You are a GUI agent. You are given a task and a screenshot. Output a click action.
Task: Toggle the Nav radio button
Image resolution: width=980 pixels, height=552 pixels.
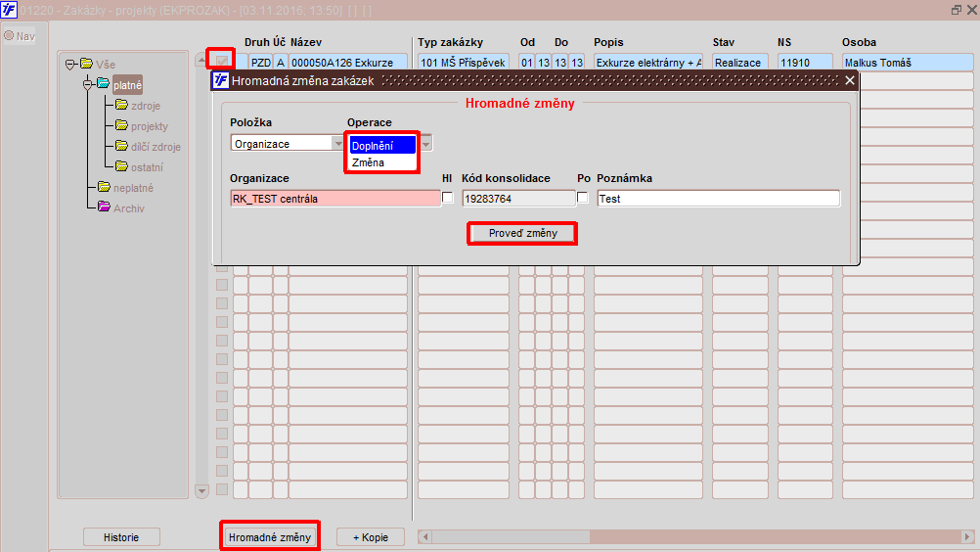(9, 35)
